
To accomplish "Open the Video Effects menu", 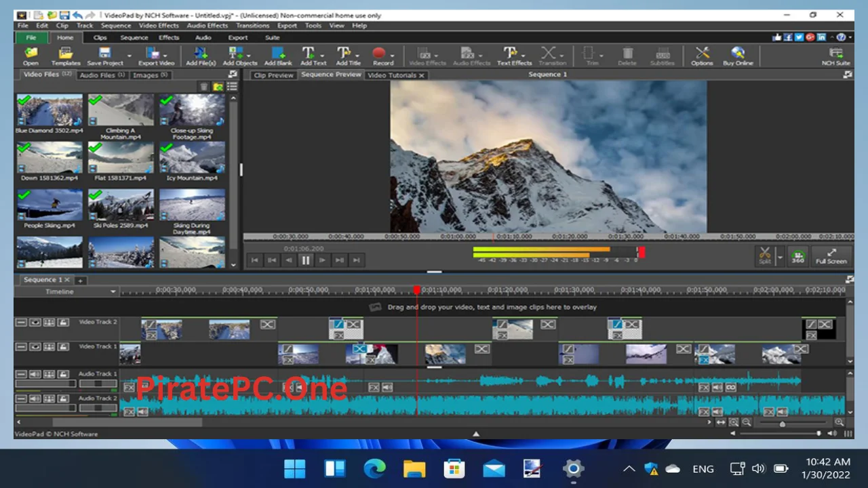I will pos(159,26).
